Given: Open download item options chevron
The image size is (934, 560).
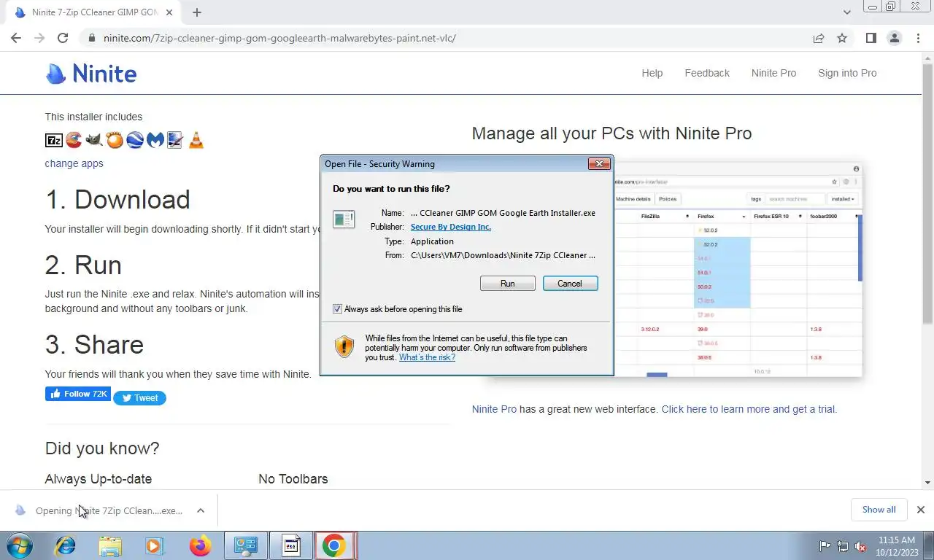Looking at the screenshot, I should 201,510.
